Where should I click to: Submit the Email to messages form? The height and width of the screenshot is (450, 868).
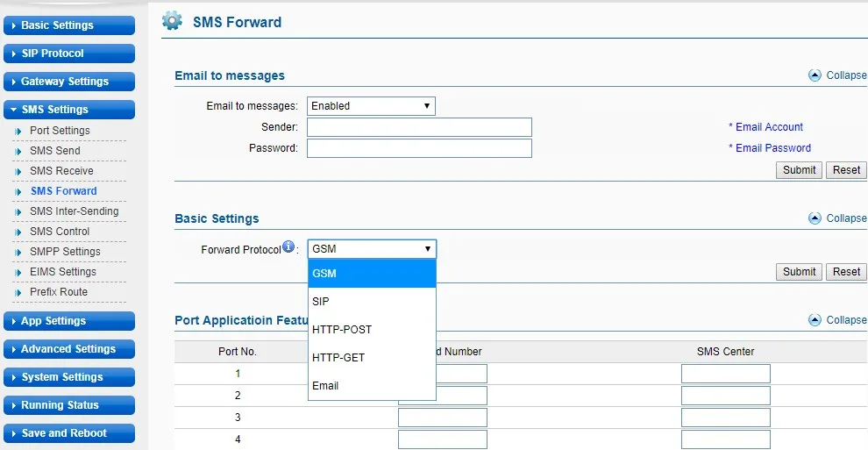tap(799, 170)
